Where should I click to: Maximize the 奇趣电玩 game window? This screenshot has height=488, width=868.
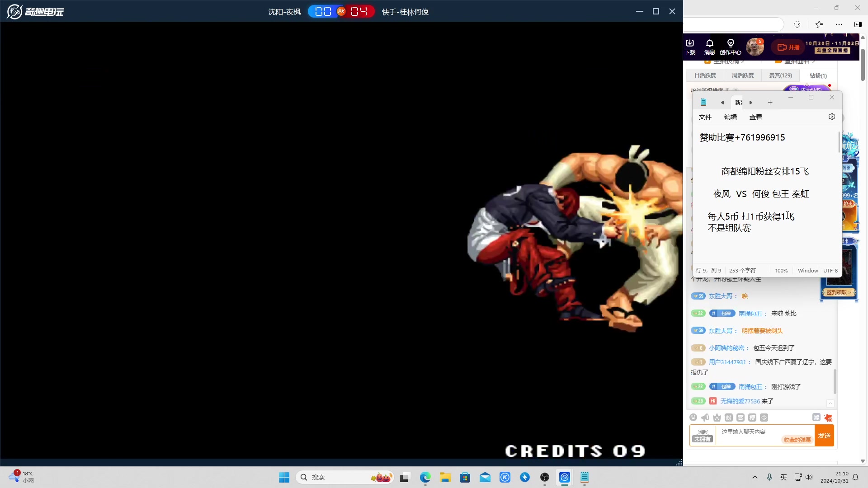coord(656,11)
